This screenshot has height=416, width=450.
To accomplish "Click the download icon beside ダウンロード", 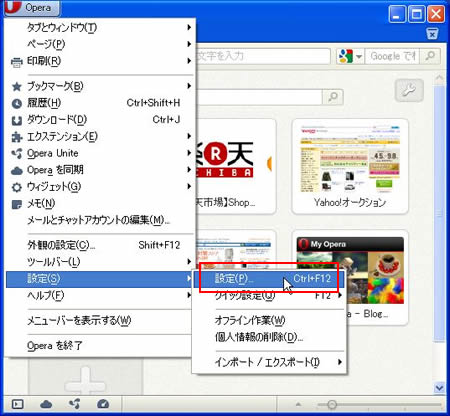I will pos(17,120).
